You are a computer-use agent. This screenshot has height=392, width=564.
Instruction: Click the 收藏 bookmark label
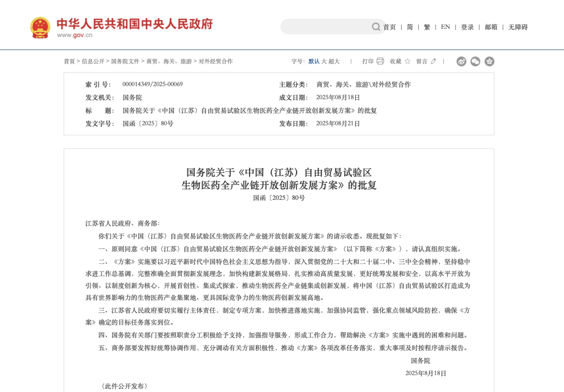point(396,62)
